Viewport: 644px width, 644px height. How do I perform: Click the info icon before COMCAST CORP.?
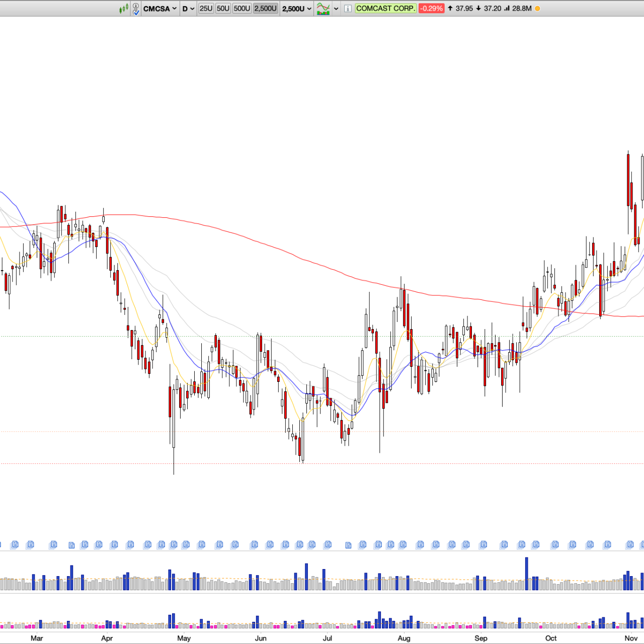[348, 9]
